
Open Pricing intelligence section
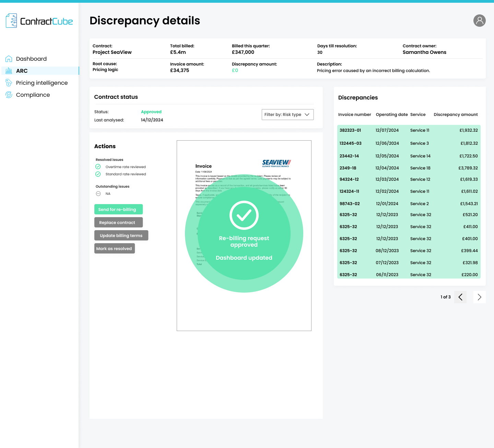click(x=42, y=83)
